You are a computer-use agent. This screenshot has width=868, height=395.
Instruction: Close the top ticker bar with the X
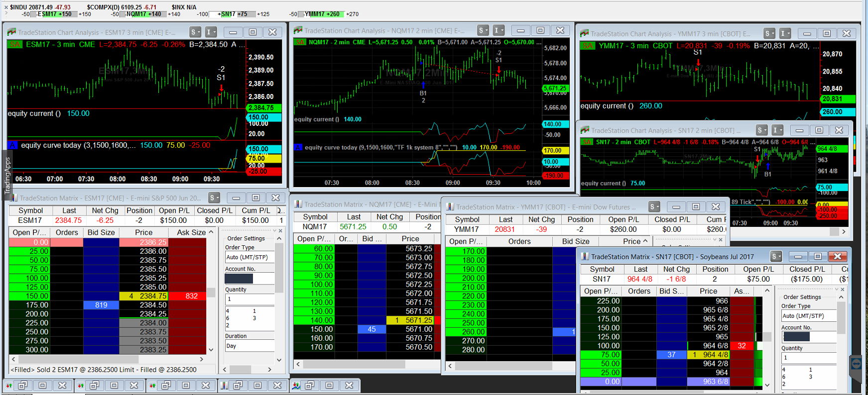(x=6, y=7)
